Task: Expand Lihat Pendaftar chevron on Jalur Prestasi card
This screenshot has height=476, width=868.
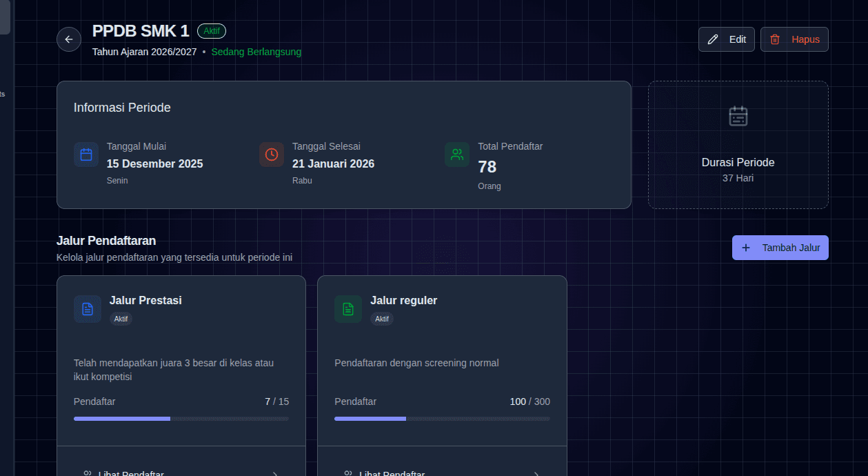Action: click(x=275, y=473)
